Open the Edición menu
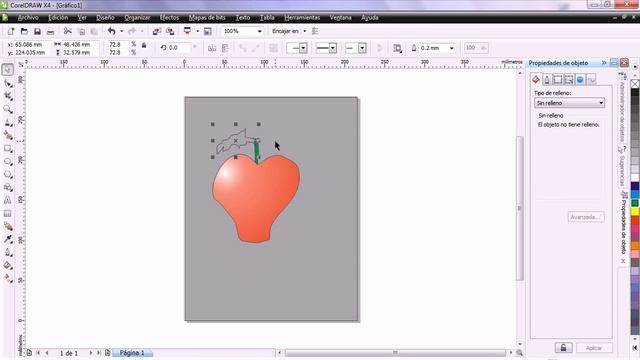 pos(58,18)
